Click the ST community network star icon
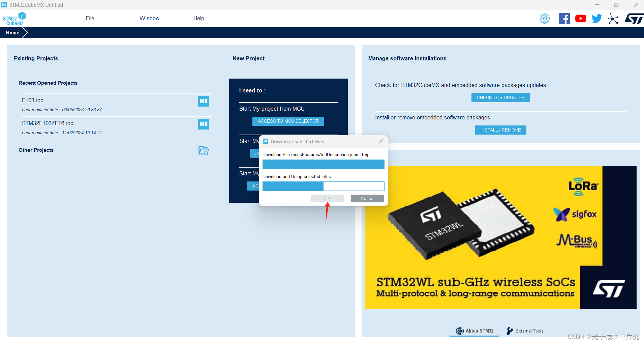644x343 pixels. [613, 19]
